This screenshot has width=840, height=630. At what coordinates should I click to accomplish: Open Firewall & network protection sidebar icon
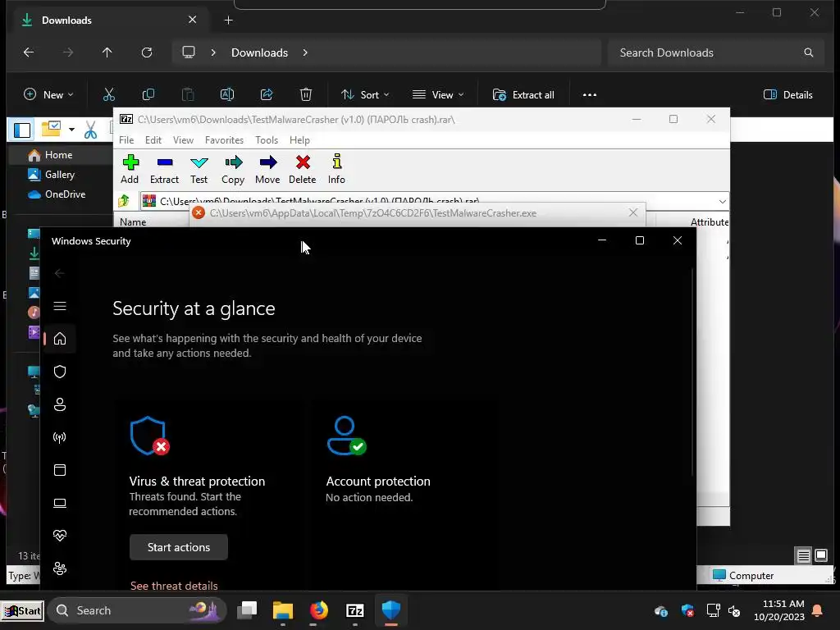click(60, 437)
